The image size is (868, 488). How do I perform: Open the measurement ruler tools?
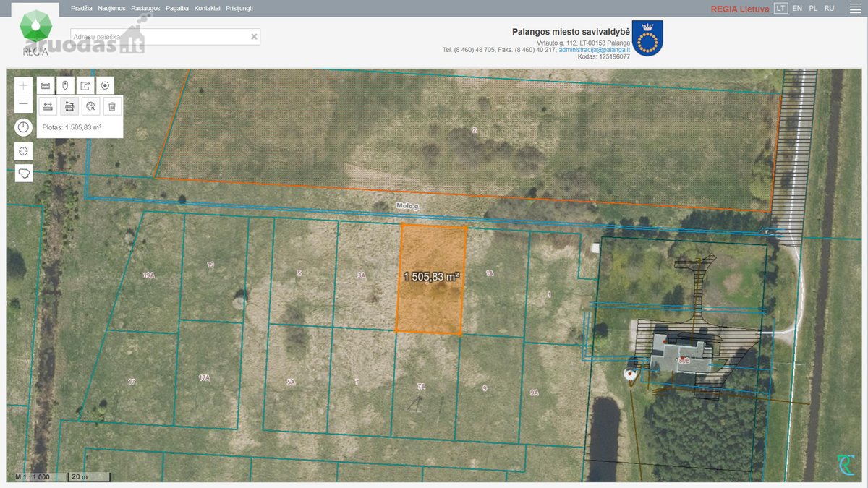[x=45, y=85]
